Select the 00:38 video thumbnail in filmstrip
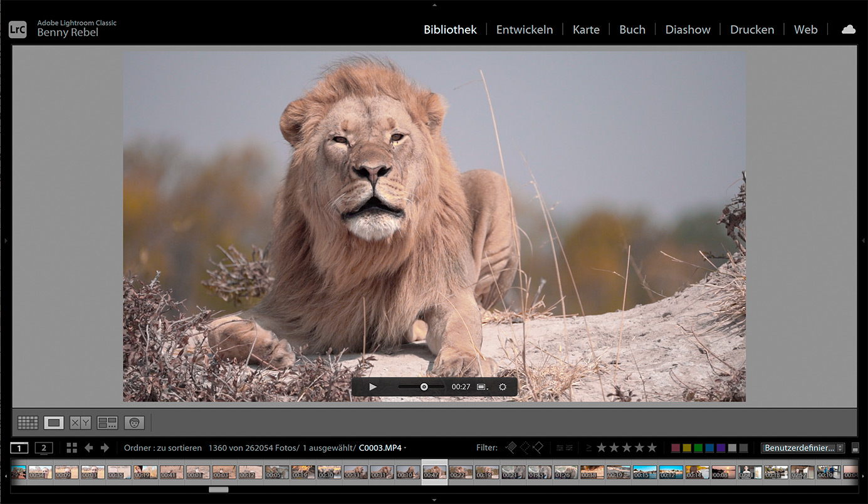 pyautogui.click(x=592, y=472)
